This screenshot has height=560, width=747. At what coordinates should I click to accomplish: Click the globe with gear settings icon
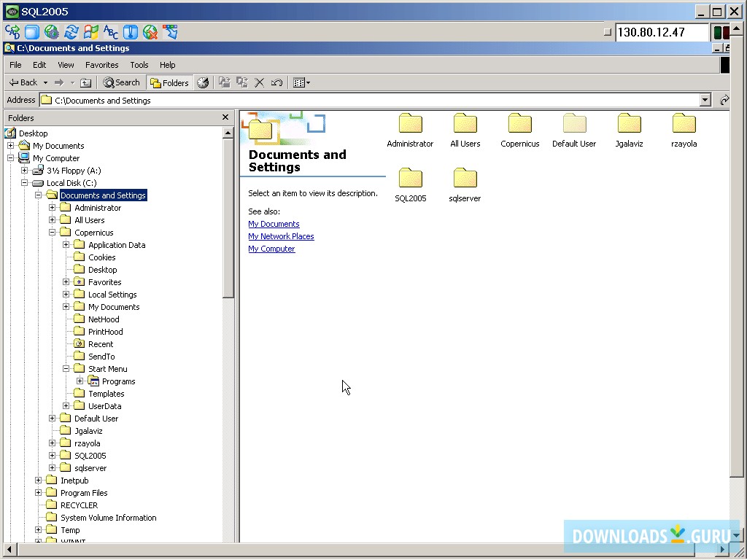52,32
